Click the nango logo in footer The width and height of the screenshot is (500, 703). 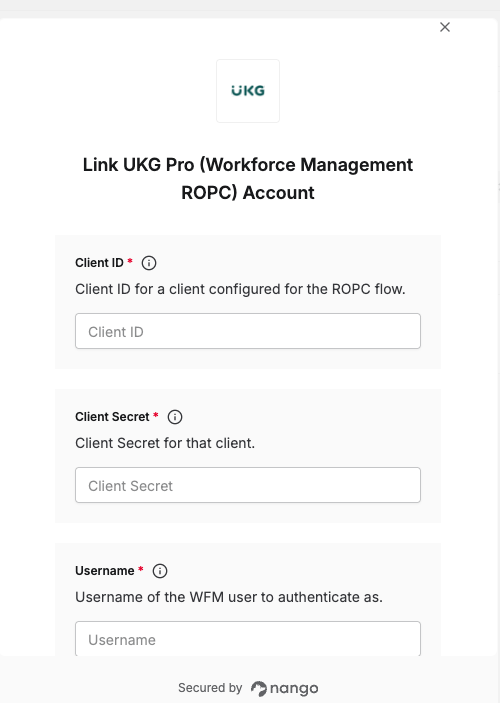pos(284,688)
